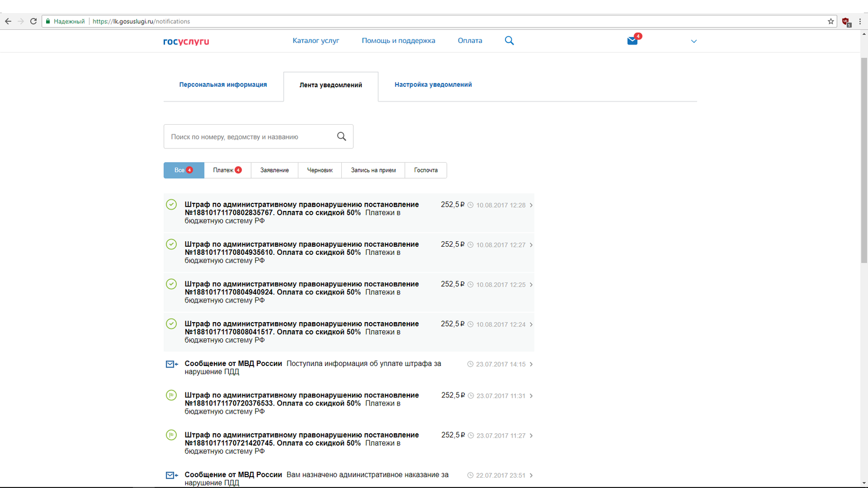Open Каталог услуг link
The image size is (868, 488).
[x=316, y=41]
